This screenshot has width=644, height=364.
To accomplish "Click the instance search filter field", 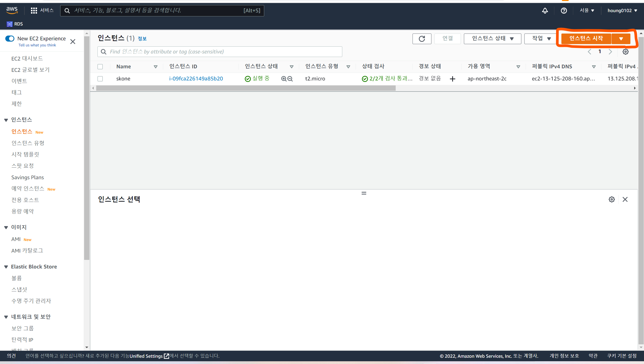I will tap(220, 52).
